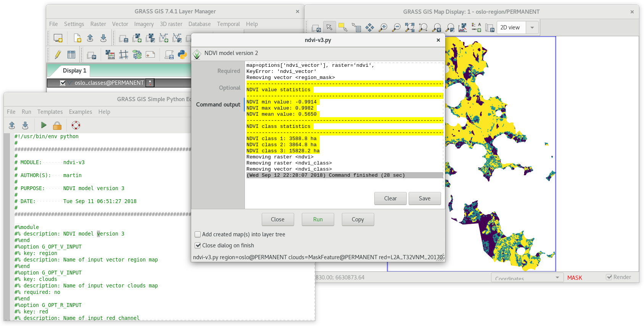The height and width of the screenshot is (326, 644).
Task: Add vector map layer icon
Action: pos(164,38)
